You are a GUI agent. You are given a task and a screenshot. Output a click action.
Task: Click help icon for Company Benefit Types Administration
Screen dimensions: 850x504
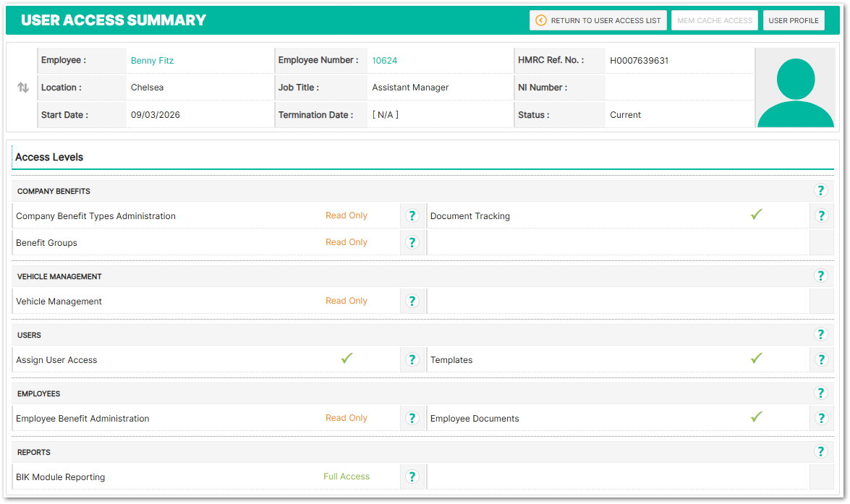(x=412, y=215)
